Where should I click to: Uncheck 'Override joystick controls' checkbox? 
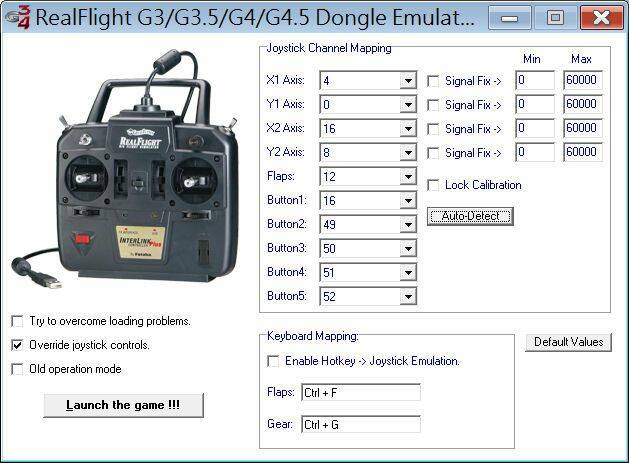pyautogui.click(x=17, y=345)
